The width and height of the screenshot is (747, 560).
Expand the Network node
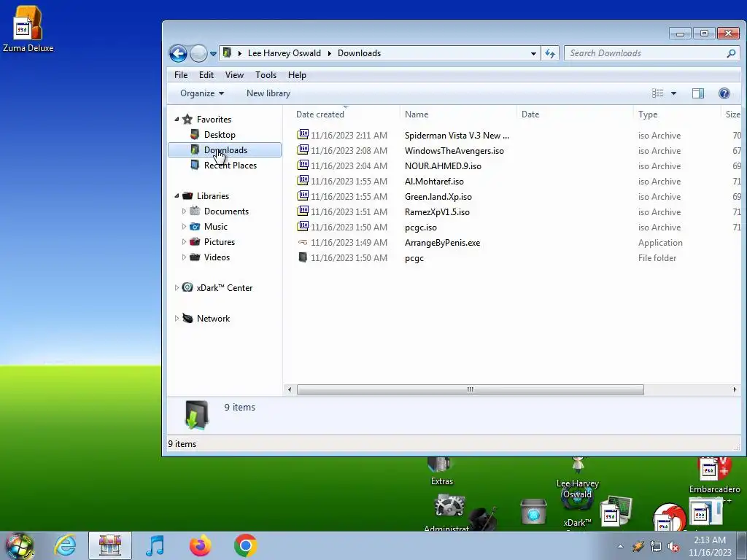point(177,318)
